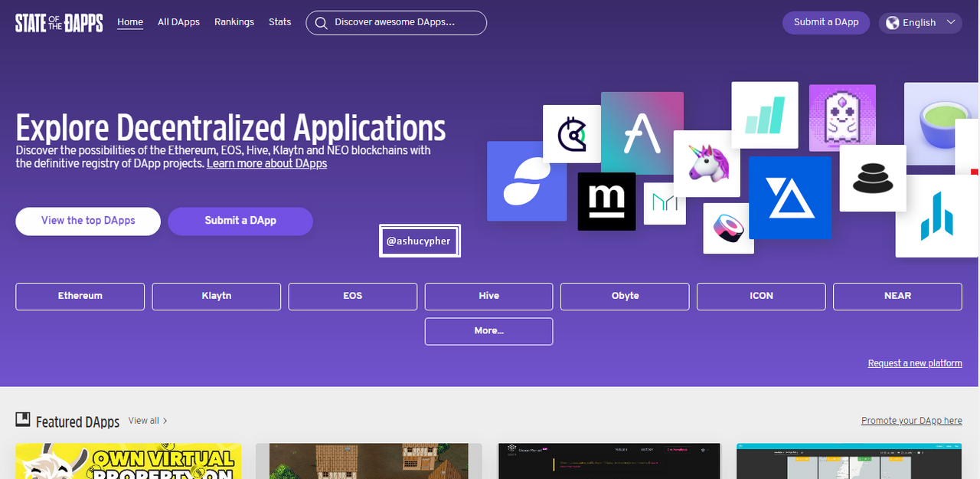This screenshot has height=479, width=980.
Task: Click the globe icon beside English
Action: 892,22
